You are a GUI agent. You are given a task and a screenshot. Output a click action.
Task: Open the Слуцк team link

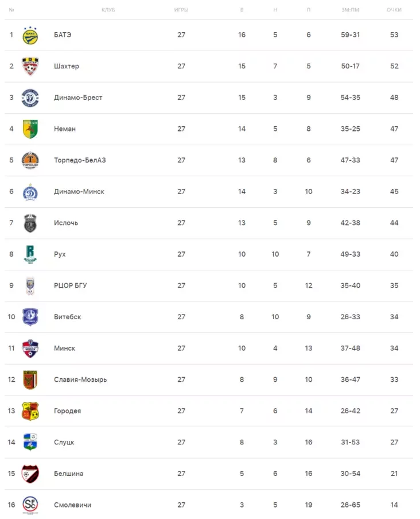point(64,442)
